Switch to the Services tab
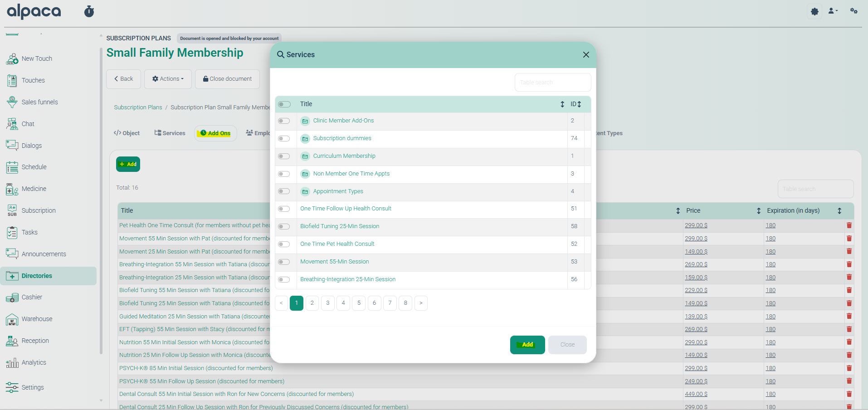The width and height of the screenshot is (868, 410). (170, 133)
